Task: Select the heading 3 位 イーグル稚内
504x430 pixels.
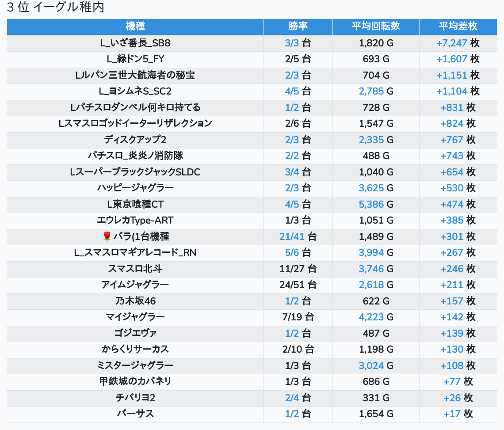Action: pyautogui.click(x=56, y=7)
